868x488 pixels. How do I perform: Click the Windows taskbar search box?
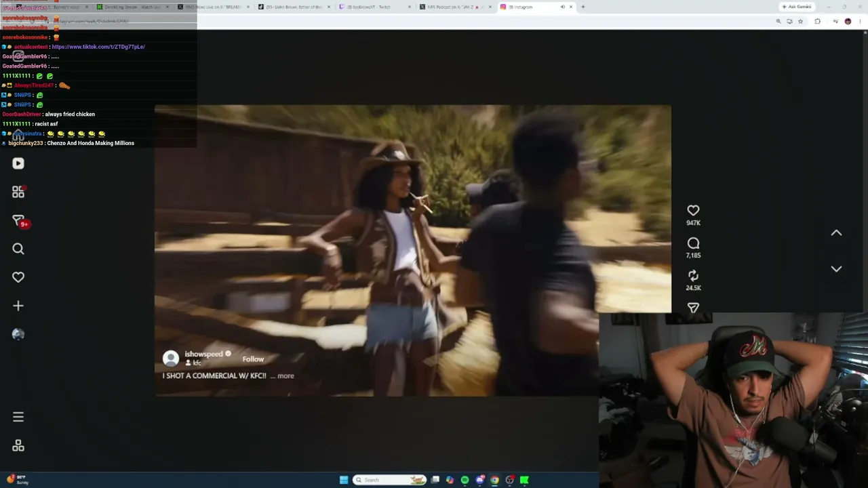click(x=390, y=480)
